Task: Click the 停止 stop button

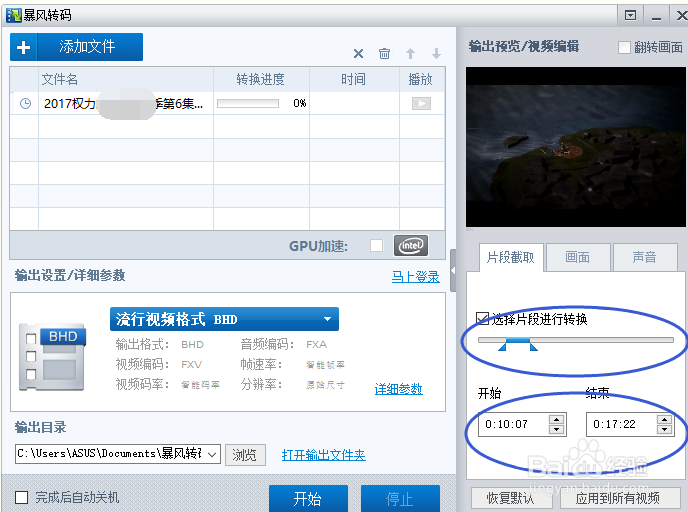Action: [x=400, y=498]
